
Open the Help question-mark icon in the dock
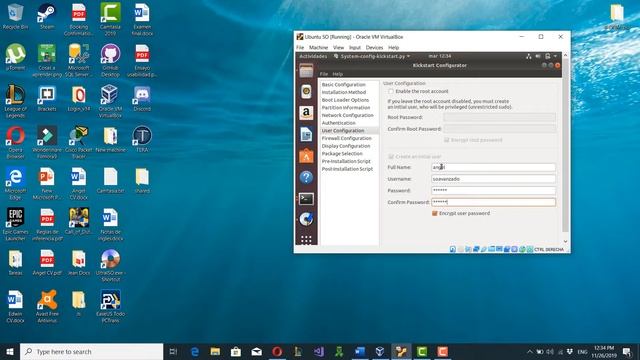pos(306,178)
